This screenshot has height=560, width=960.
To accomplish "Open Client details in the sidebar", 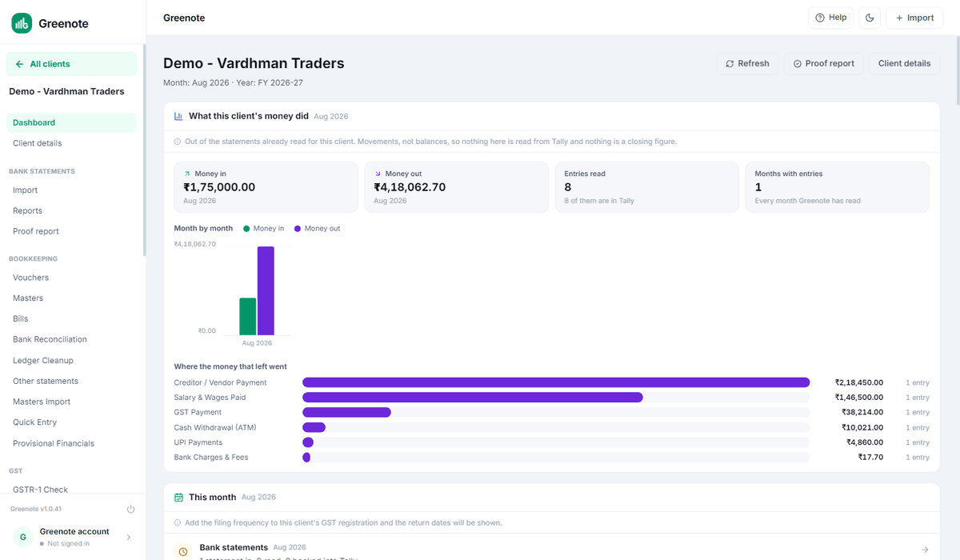I will click(72, 143).
